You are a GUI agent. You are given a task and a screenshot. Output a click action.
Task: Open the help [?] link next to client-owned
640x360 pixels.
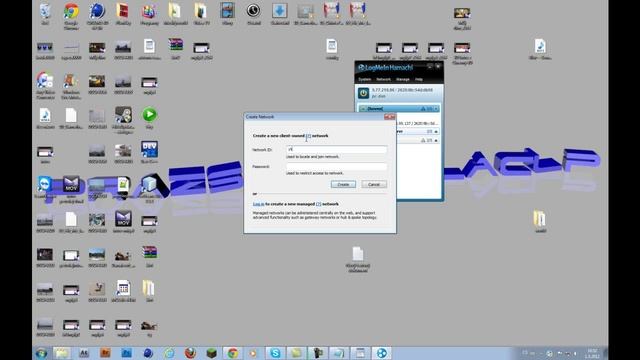308,136
